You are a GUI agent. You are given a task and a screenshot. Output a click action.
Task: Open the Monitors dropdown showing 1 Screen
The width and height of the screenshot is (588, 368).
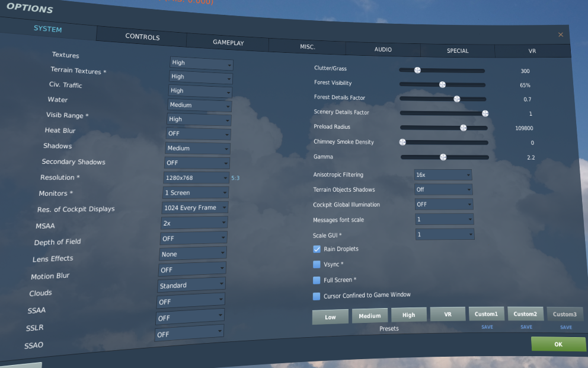click(x=195, y=193)
